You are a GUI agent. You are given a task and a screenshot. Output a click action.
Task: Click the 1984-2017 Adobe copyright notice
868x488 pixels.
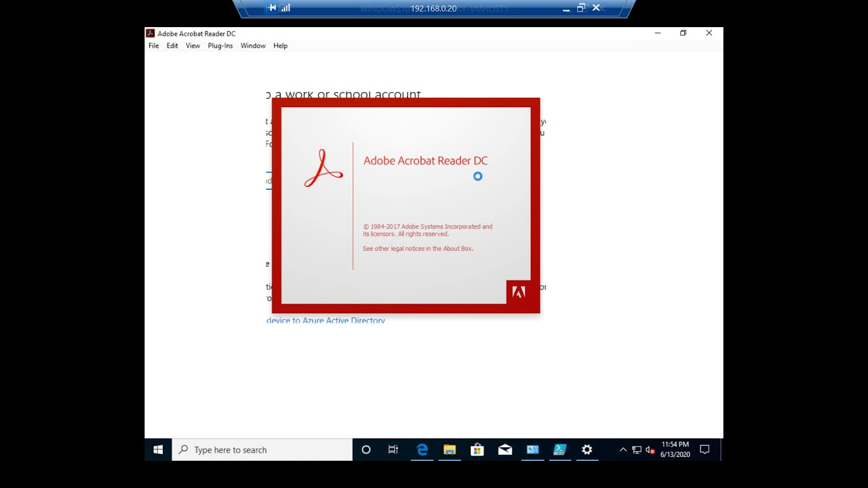[x=427, y=230]
